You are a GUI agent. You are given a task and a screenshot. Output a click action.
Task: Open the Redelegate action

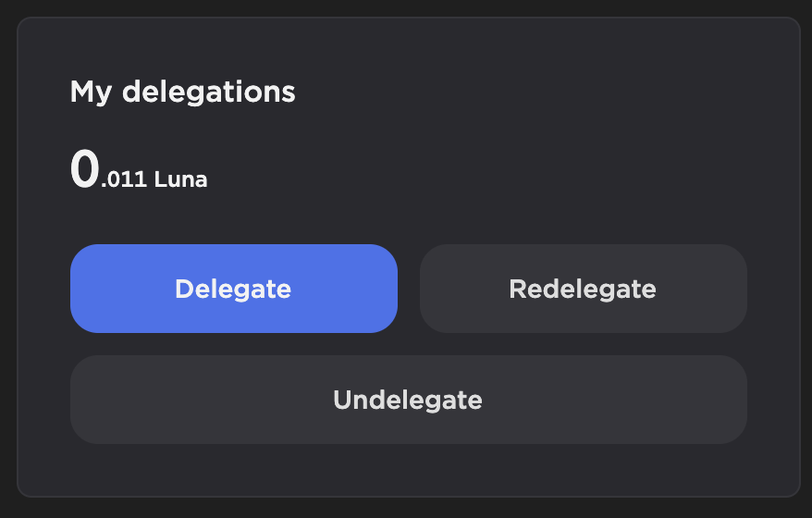(x=583, y=289)
